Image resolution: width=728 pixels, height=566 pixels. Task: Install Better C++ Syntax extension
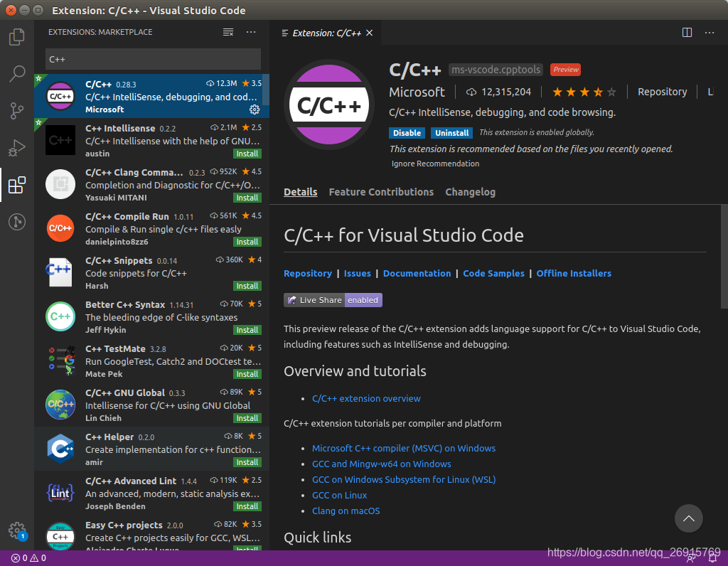(x=247, y=330)
